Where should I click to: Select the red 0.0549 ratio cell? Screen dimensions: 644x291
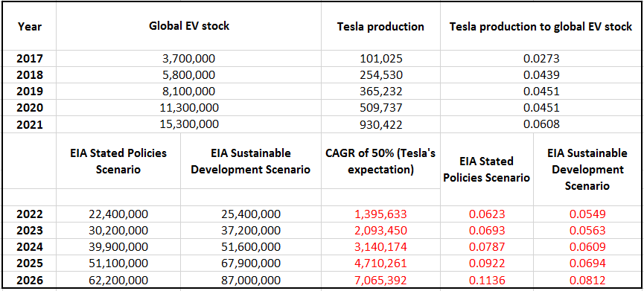tap(587, 214)
